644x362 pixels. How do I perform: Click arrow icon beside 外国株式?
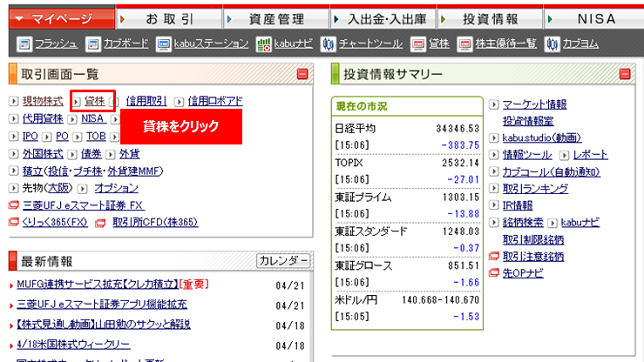14,154
